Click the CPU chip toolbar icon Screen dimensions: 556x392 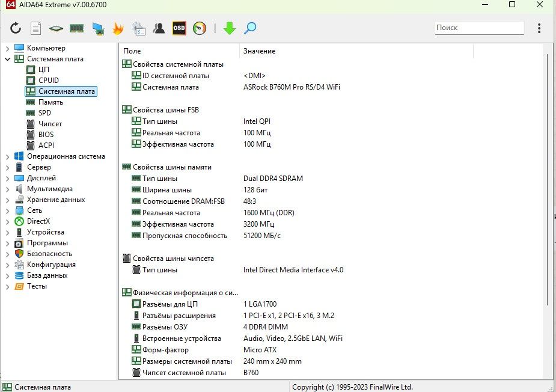pos(56,28)
